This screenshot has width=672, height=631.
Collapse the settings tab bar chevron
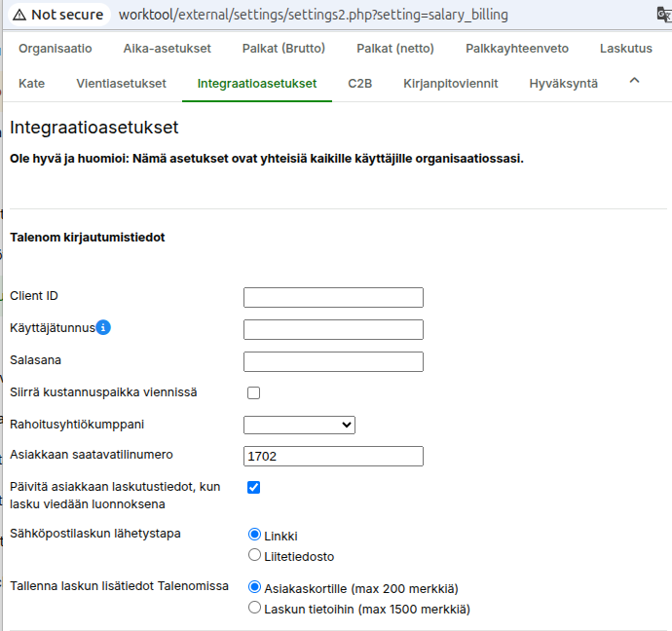634,82
